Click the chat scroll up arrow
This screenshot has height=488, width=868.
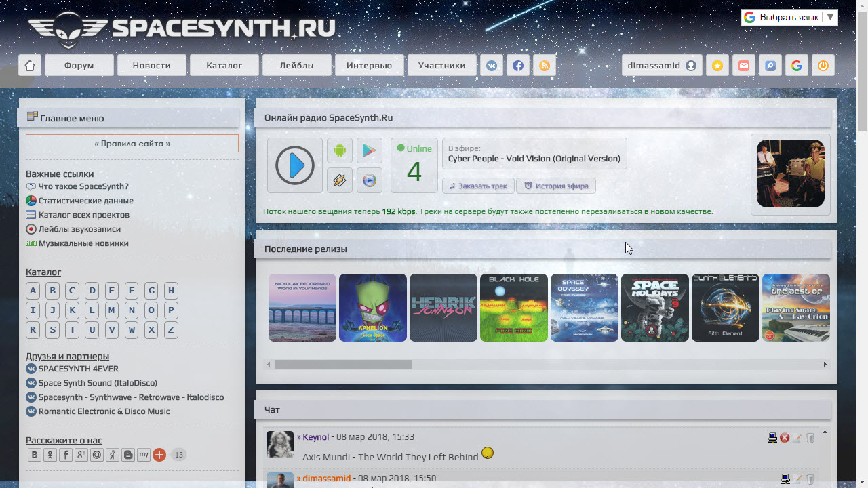coord(825,432)
